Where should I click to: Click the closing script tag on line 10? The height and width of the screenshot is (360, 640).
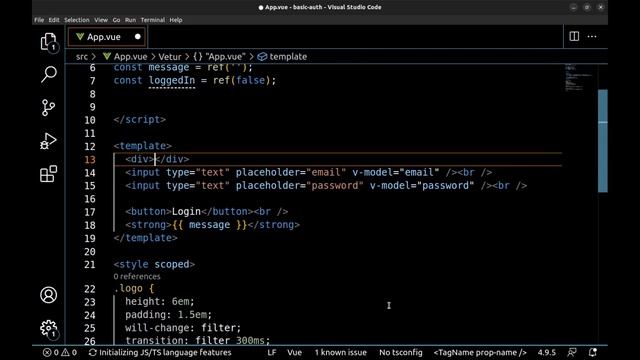click(x=140, y=120)
